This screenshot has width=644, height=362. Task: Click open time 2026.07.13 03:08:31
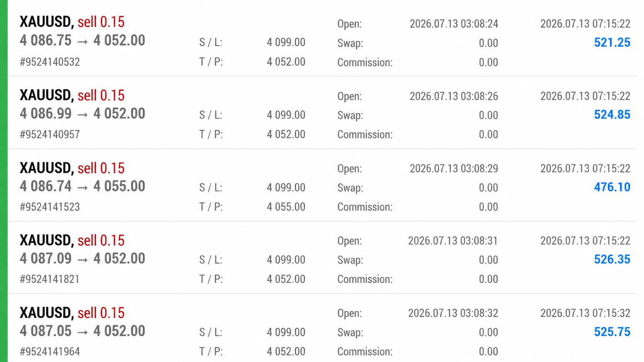(x=453, y=241)
